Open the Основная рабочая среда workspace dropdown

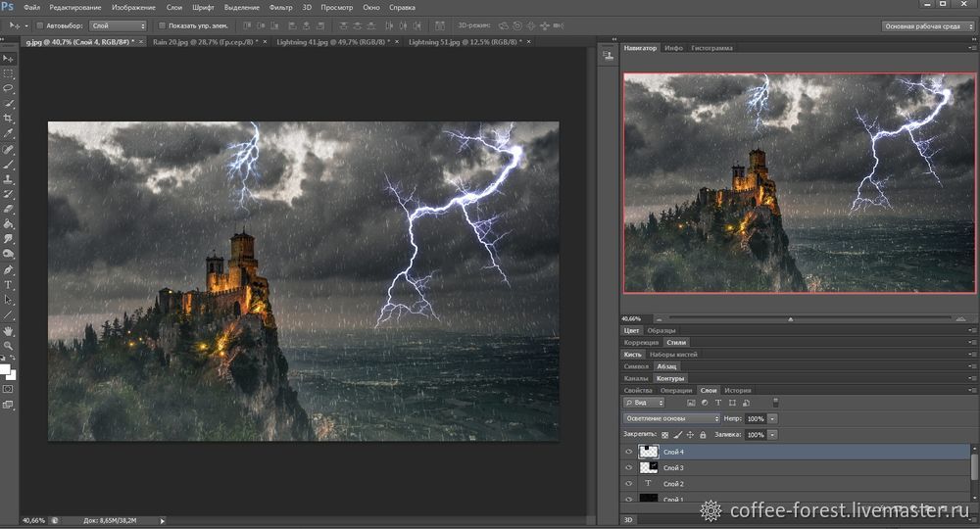(926, 25)
